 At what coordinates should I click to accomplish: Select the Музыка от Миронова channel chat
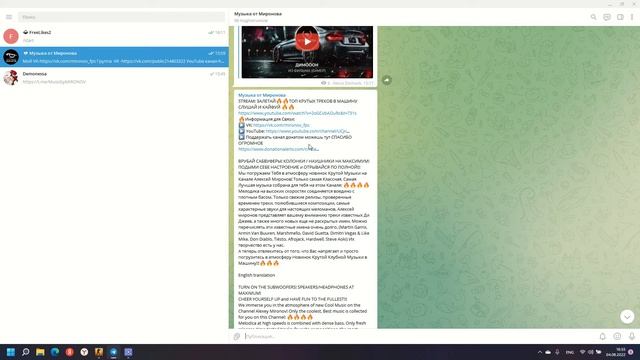pyautogui.click(x=114, y=57)
